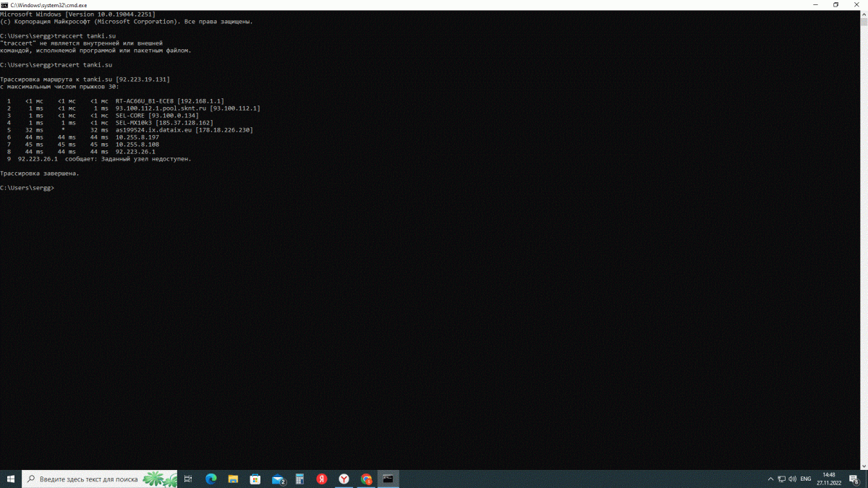Click the hop with 93.100.112.1.pool.sknt.ru
Screen dimensions: 868x488
[x=134, y=108]
